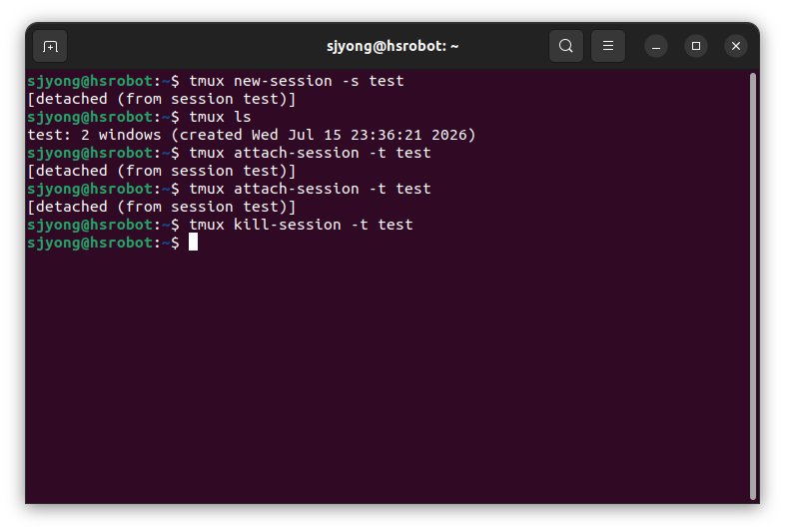This screenshot has height=532, width=785.
Task: Click the 'tmux new-session -s test' command
Action: [297, 81]
